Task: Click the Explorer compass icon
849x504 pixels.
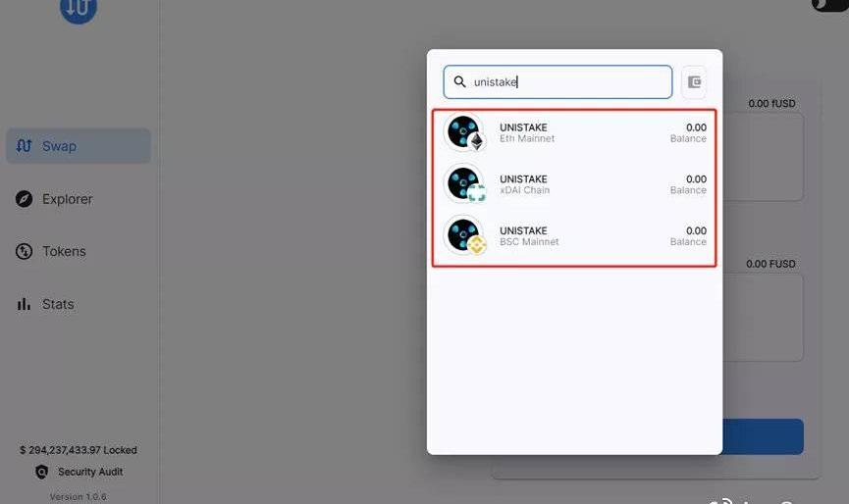Action: point(24,199)
